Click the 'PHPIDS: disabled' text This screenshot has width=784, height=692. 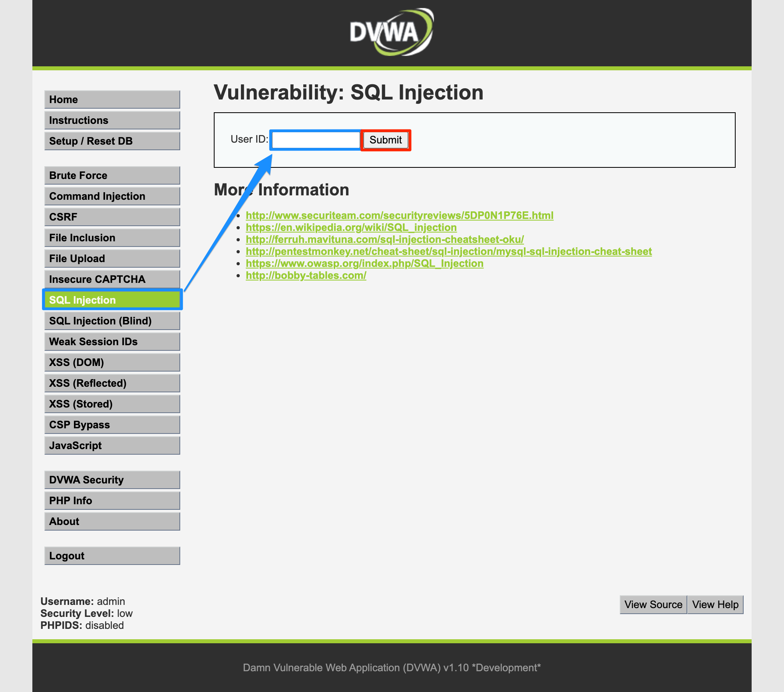82,625
